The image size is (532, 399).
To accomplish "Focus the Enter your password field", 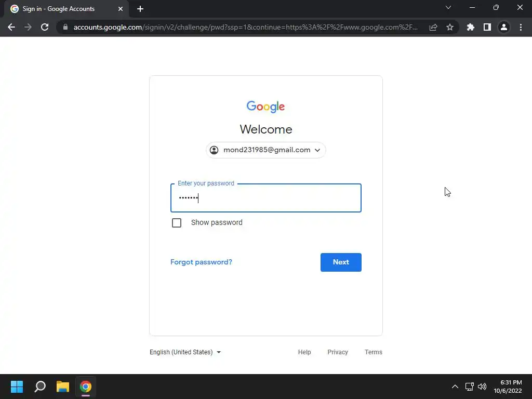I will (265, 198).
